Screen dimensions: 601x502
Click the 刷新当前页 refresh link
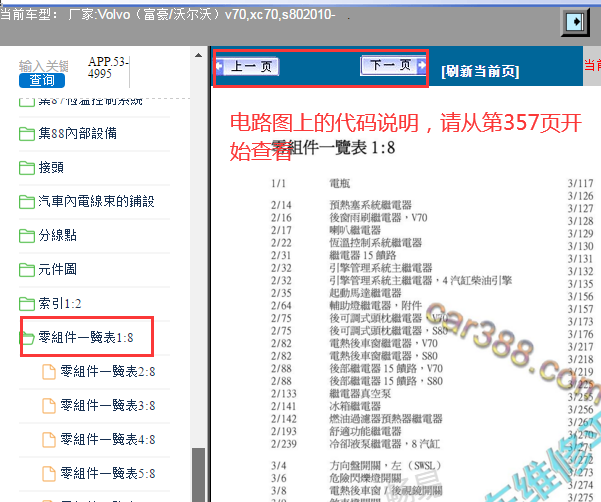pos(480,71)
